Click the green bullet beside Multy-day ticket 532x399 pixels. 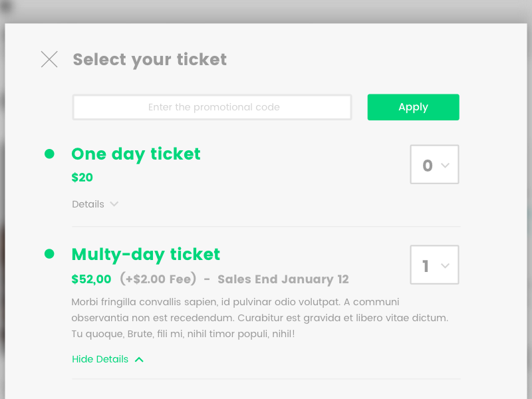[49, 254]
